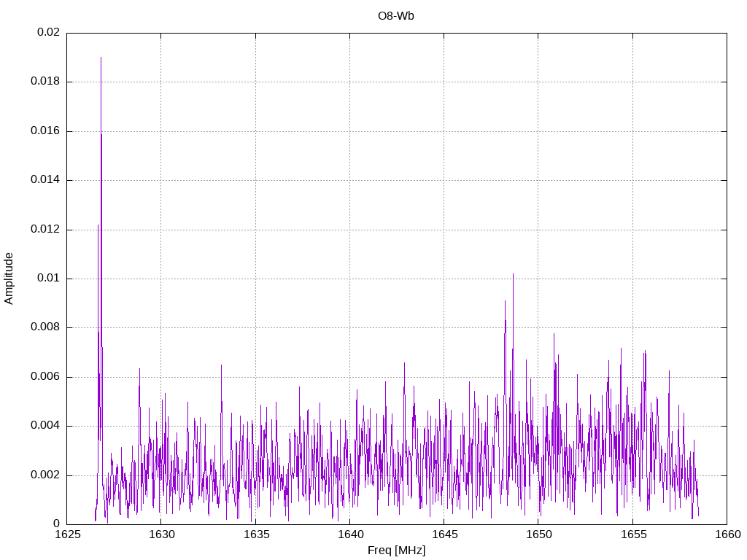Click the tip of the tallest peak near 0.019
The width and height of the screenshot is (747, 560).
tap(101, 57)
